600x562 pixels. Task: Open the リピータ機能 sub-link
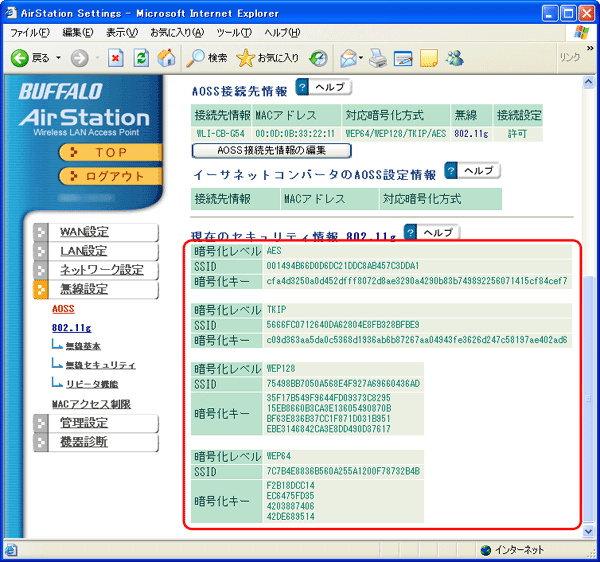92,384
